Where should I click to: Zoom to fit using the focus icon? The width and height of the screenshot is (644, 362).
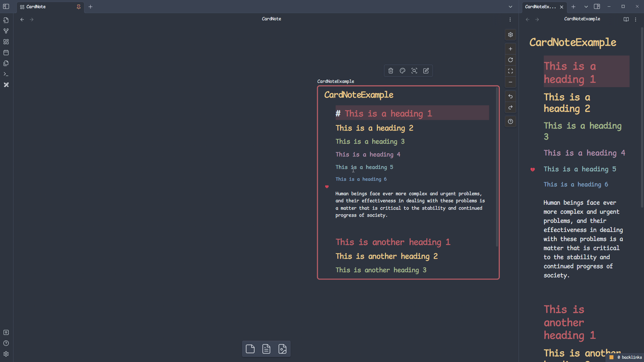414,71
